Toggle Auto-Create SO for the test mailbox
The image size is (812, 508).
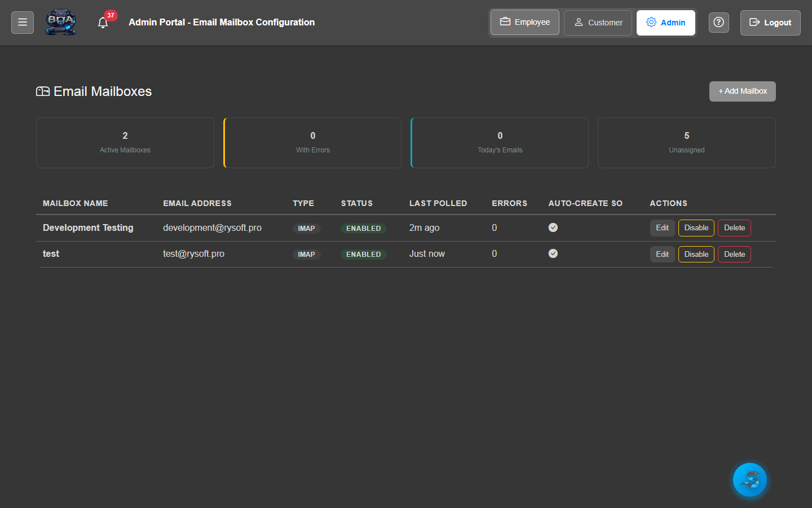(x=553, y=253)
